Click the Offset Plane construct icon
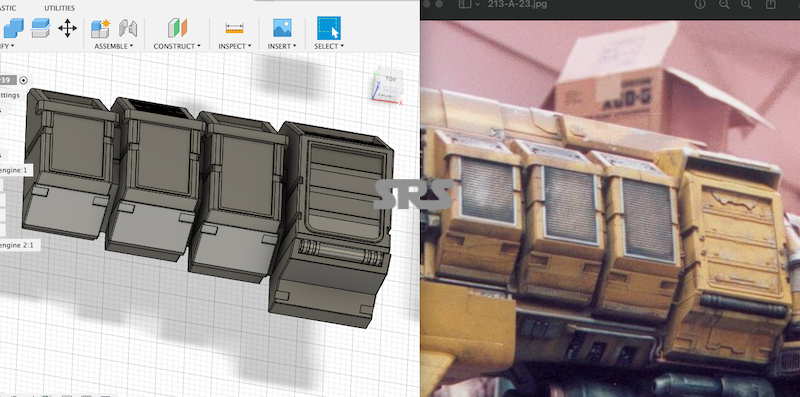This screenshot has height=397, width=800. coord(178,28)
